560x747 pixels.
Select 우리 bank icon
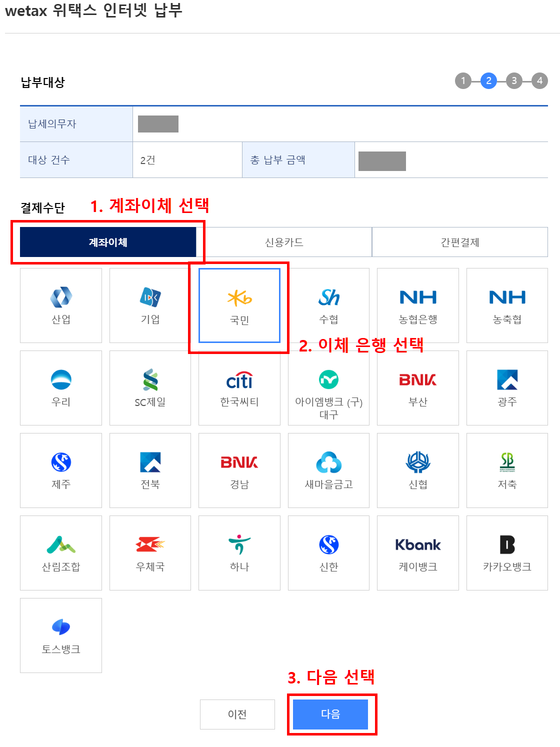click(61, 388)
